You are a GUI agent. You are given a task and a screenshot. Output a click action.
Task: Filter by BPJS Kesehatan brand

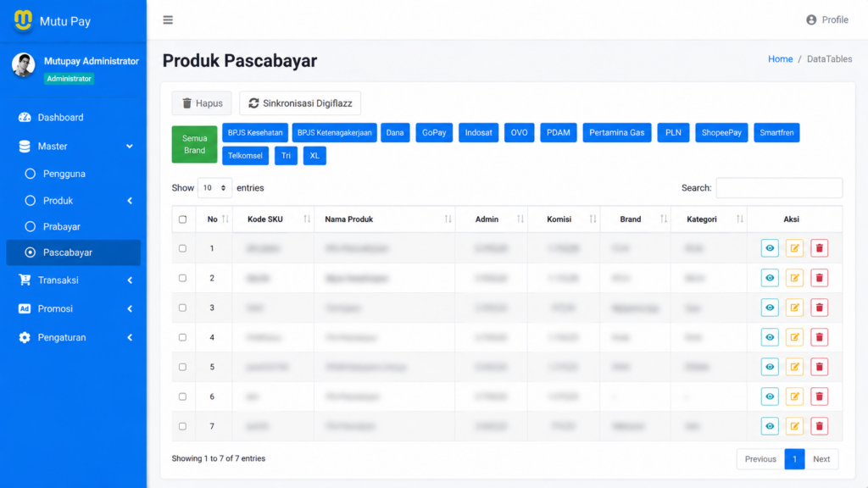tap(255, 133)
